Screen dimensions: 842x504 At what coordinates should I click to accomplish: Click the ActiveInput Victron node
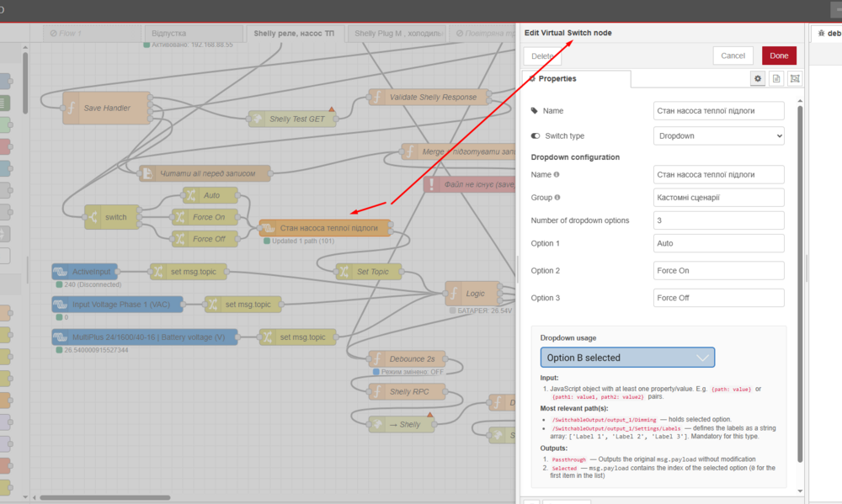85,272
